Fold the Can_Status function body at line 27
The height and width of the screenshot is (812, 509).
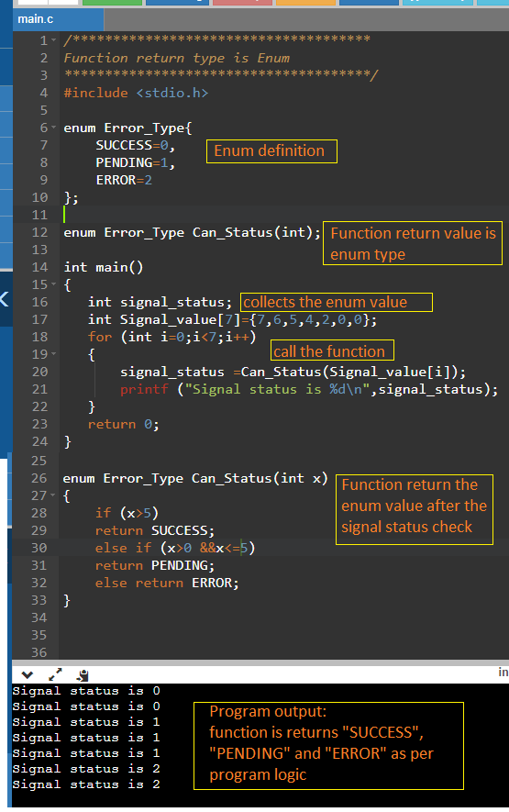[x=53, y=495]
